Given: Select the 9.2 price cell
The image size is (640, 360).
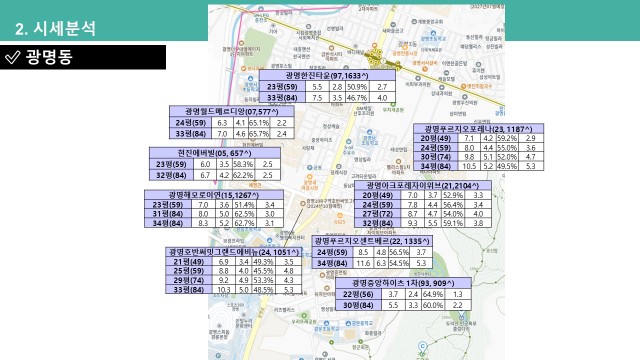Looking at the screenshot, I should 223,280.
